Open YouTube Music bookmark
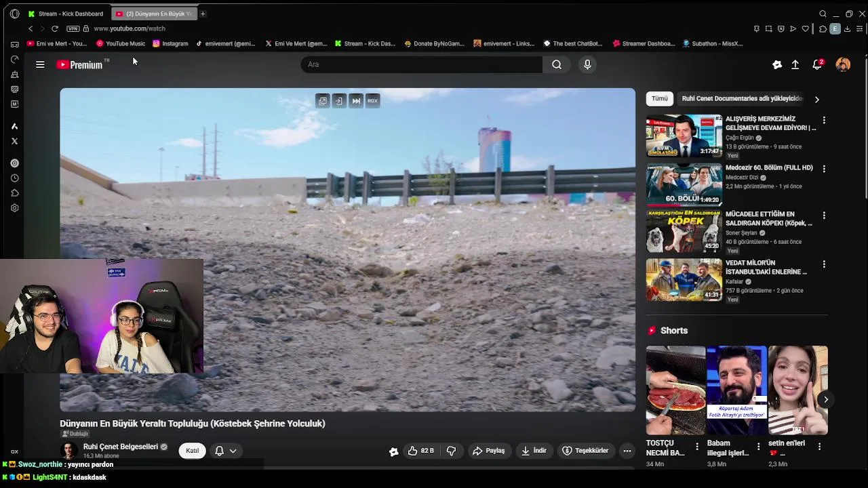 121,43
